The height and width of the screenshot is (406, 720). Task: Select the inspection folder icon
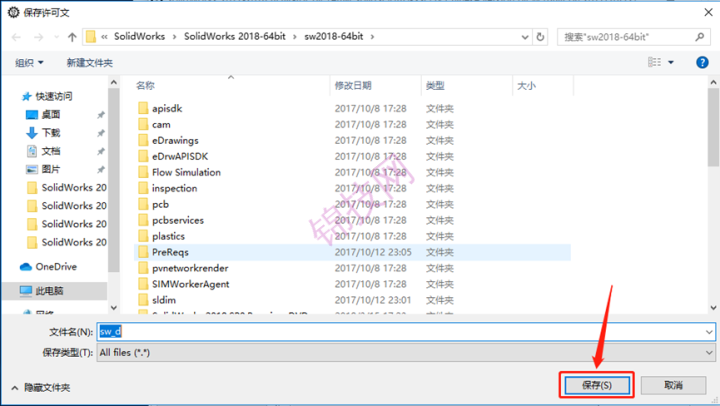143,188
